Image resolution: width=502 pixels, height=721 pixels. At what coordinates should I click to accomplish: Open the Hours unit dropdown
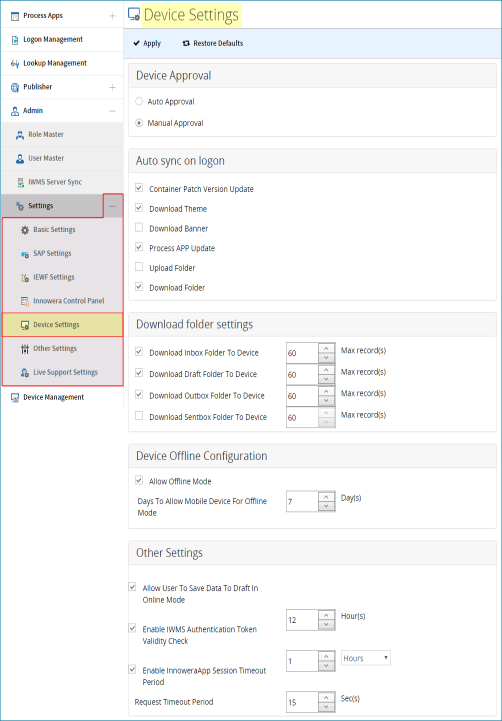click(366, 658)
